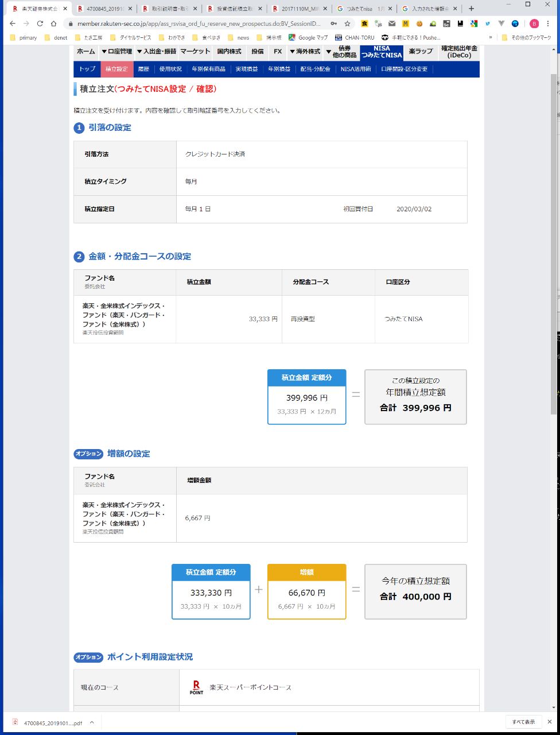Expand options for the 4700845 pdf download
Screen dimensions: 560x735
[x=92, y=722]
